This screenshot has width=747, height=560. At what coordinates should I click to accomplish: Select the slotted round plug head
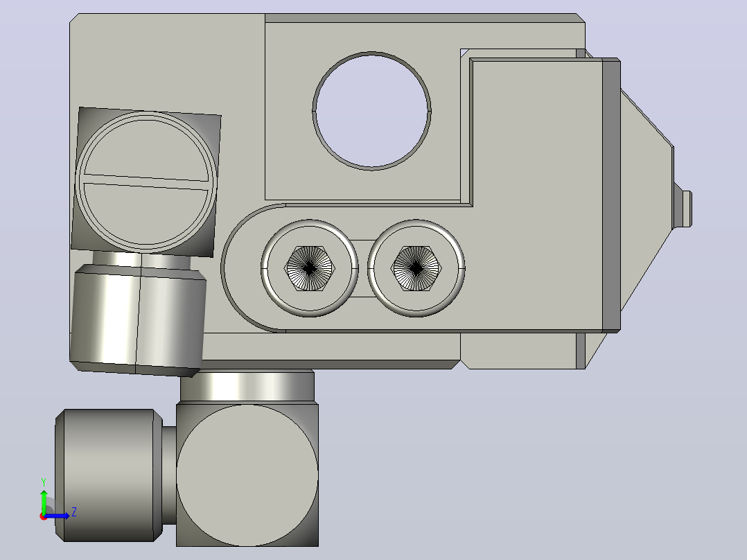(x=146, y=181)
